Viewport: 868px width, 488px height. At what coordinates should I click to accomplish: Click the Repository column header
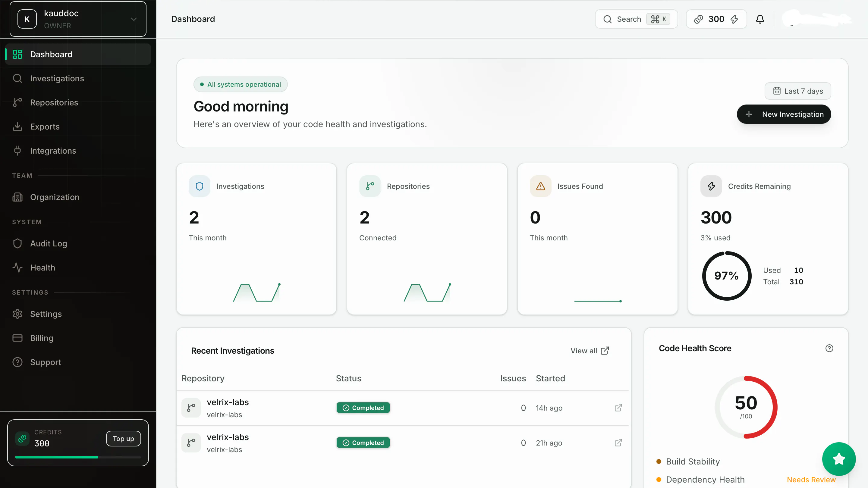[203, 379]
